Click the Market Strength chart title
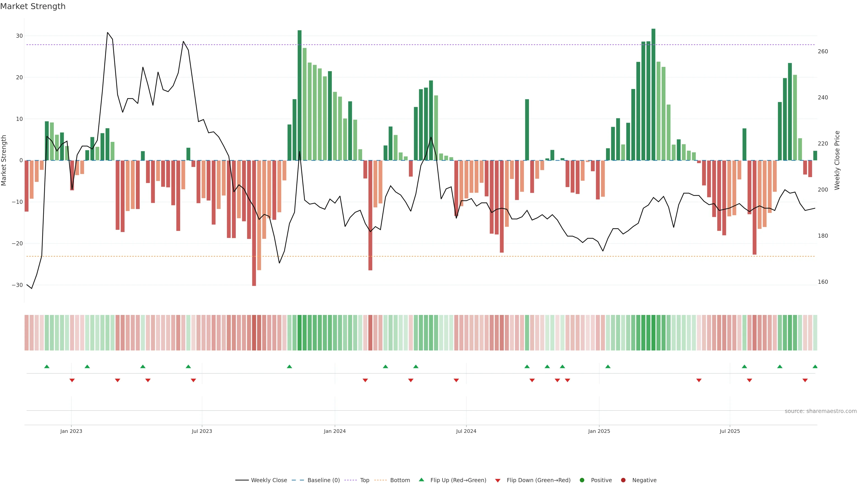The height and width of the screenshot is (488, 868). 33,6
